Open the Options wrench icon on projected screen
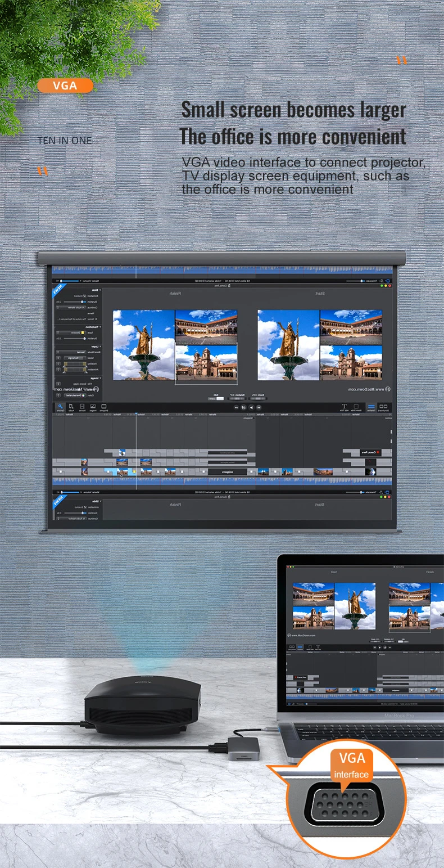This screenshot has height=868, width=444. [x=60, y=407]
